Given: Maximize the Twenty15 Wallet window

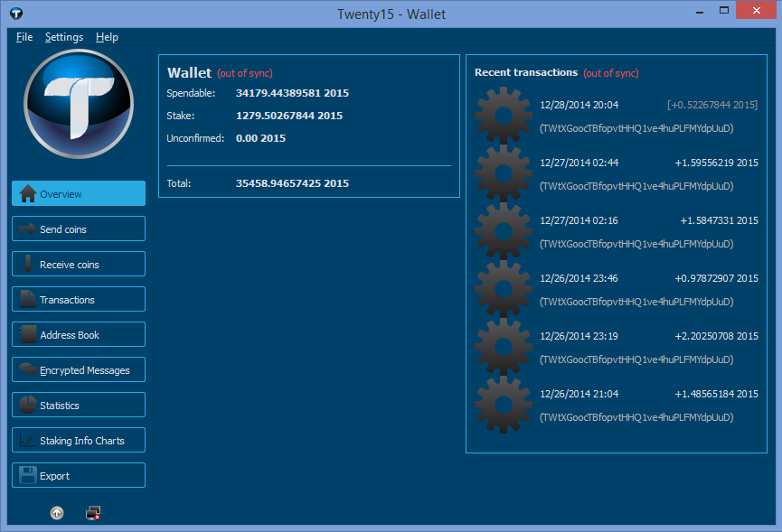Looking at the screenshot, I should point(723,10).
